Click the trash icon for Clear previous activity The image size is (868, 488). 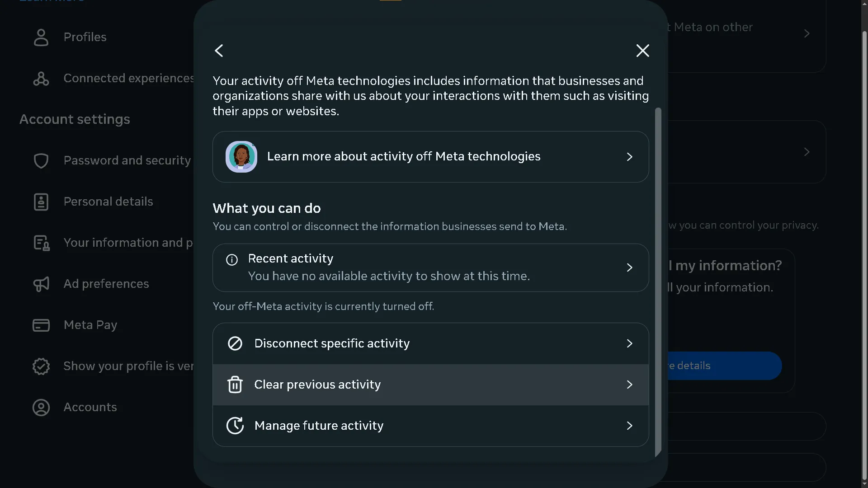pos(235,385)
